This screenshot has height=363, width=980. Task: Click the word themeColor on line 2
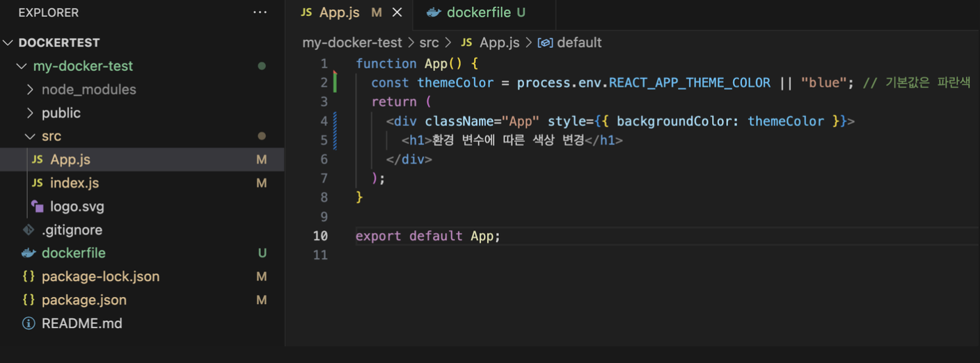455,83
